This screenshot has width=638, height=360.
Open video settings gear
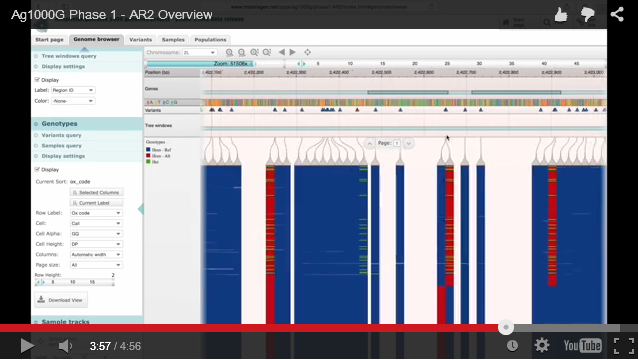(542, 345)
